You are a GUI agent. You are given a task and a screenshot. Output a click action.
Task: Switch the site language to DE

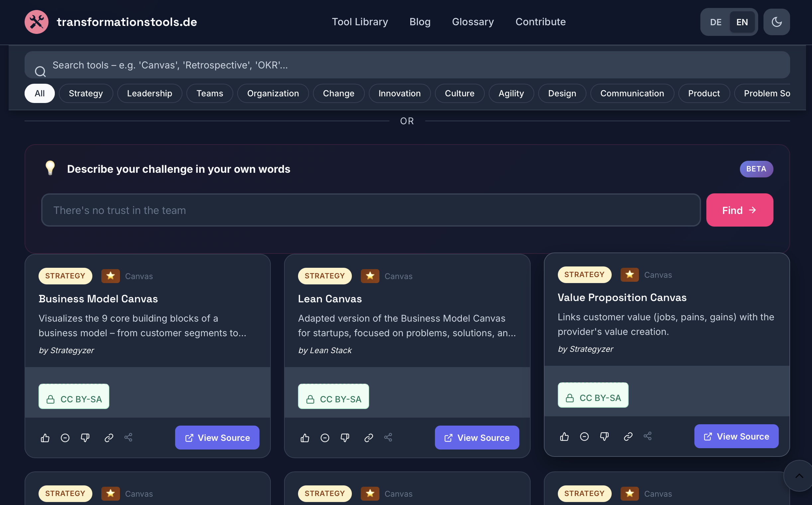pos(715,22)
